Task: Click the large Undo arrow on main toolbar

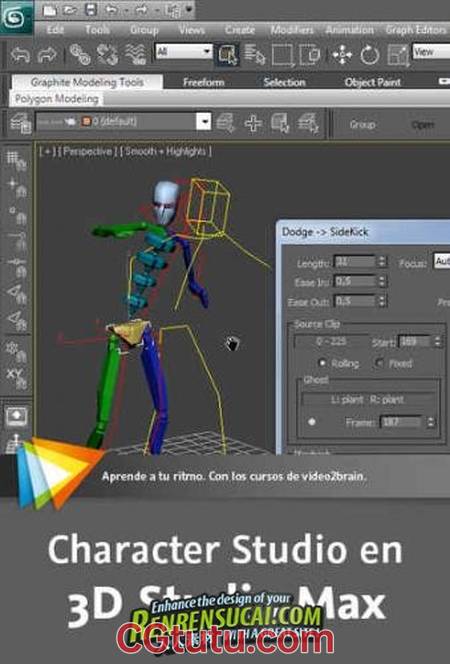Action: point(20,55)
